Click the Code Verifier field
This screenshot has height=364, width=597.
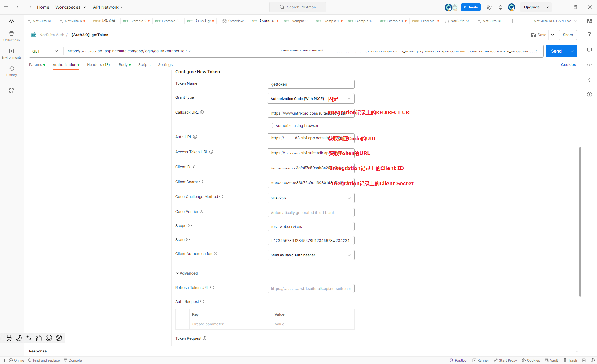coord(311,213)
